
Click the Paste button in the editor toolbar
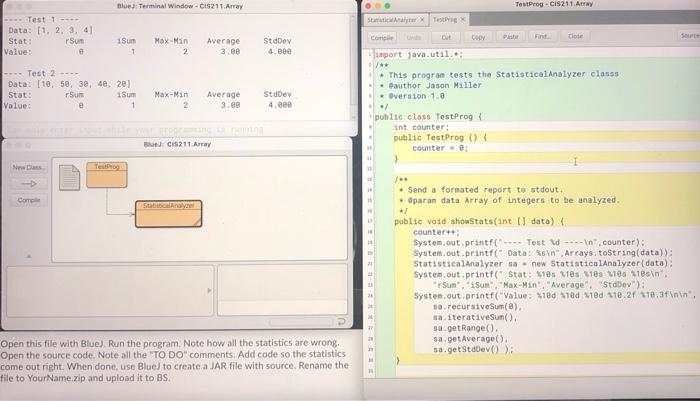(x=510, y=37)
